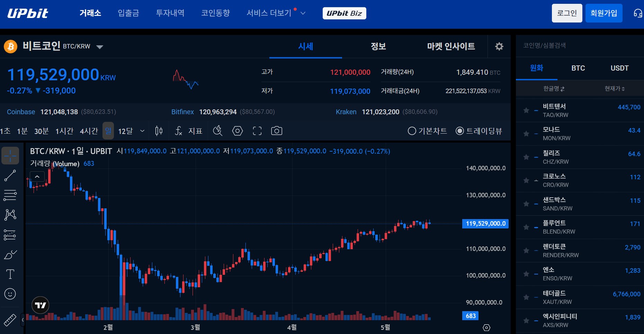
Task: Set chart interval to 1분
Action: pyautogui.click(x=23, y=131)
